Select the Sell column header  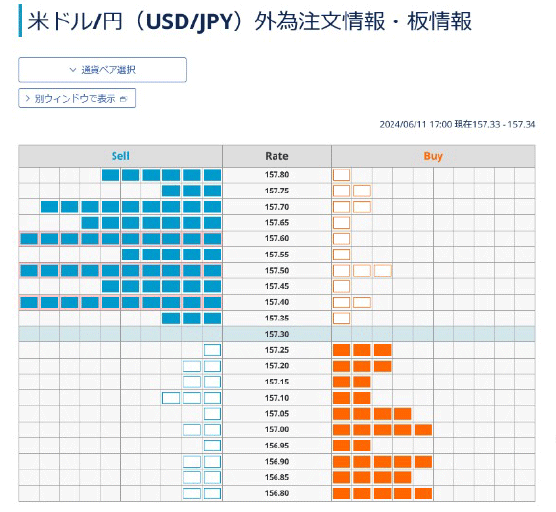tap(121, 156)
